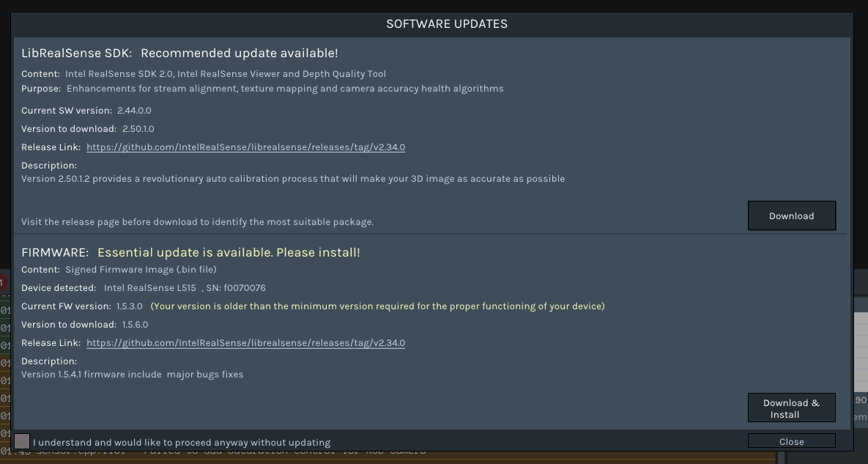Select 'Signed Firmware Image (.bin file)' text
The image size is (868, 464).
tap(141, 270)
